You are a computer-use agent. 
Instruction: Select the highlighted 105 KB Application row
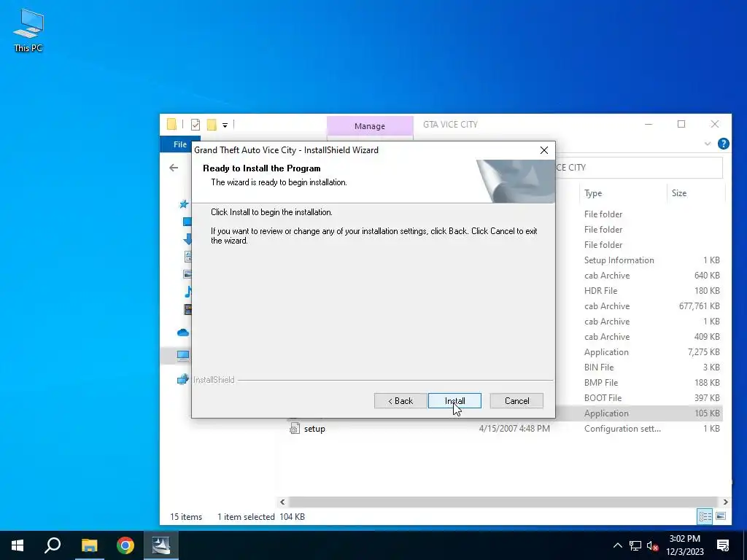pyautogui.click(x=639, y=413)
